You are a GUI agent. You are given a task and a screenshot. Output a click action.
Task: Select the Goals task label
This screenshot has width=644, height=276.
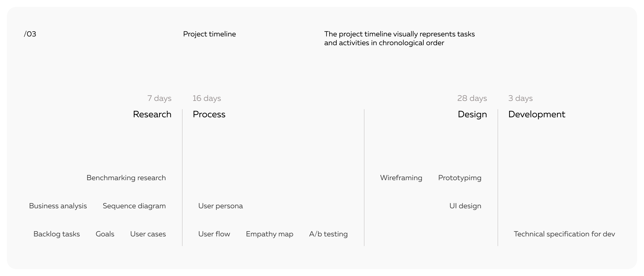click(x=105, y=234)
